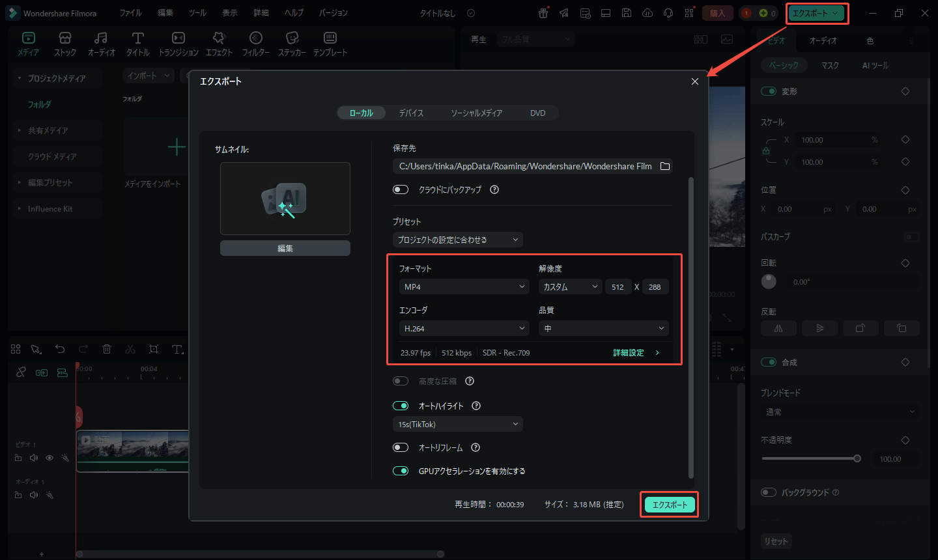Viewport: 938px width, 560px height.
Task: Open the ファイル menu
Action: (x=131, y=13)
